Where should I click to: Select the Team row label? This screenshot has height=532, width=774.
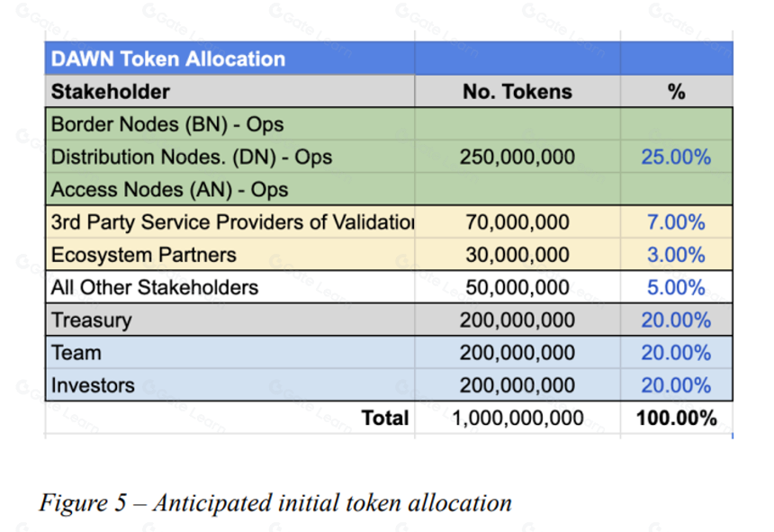230,352
